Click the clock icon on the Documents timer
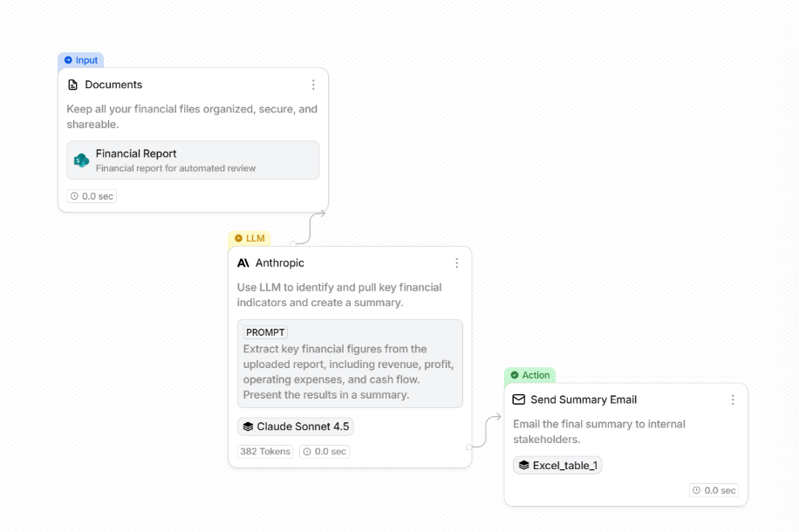 pyautogui.click(x=74, y=196)
